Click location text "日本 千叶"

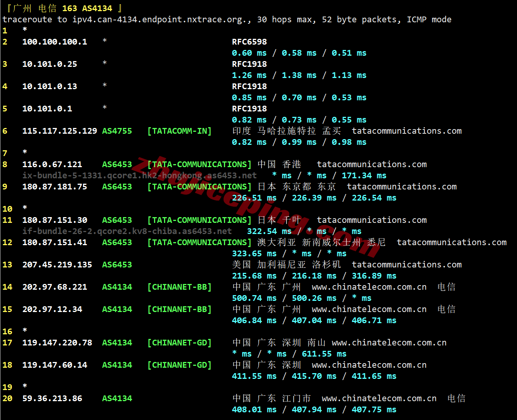coord(279,220)
